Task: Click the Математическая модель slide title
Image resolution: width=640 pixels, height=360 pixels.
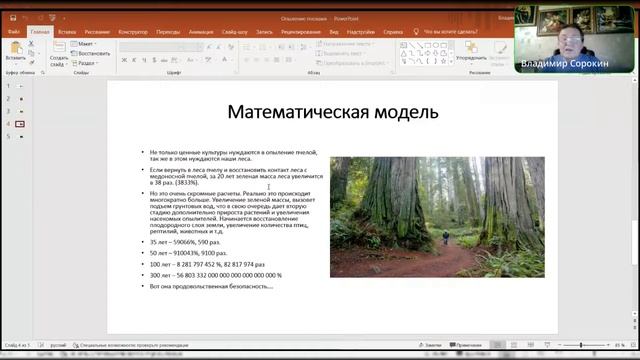Action: click(333, 112)
